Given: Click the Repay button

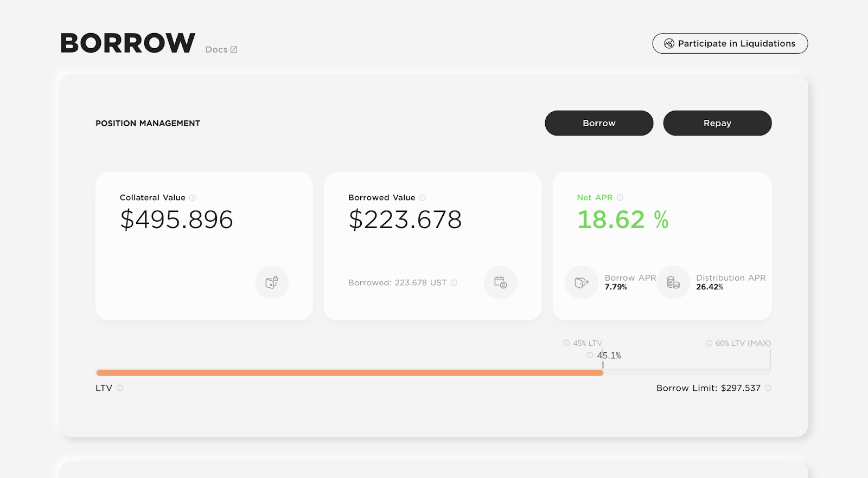Looking at the screenshot, I should [x=717, y=123].
